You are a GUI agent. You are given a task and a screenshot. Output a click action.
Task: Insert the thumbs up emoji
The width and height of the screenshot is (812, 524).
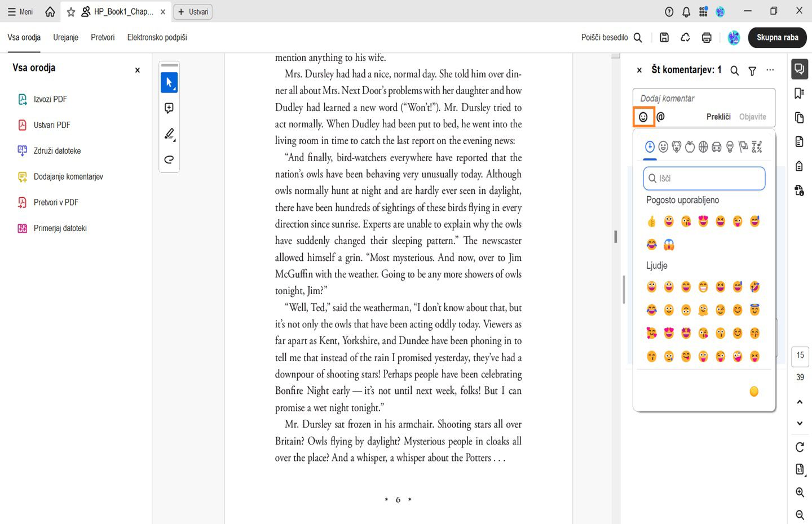click(x=652, y=221)
